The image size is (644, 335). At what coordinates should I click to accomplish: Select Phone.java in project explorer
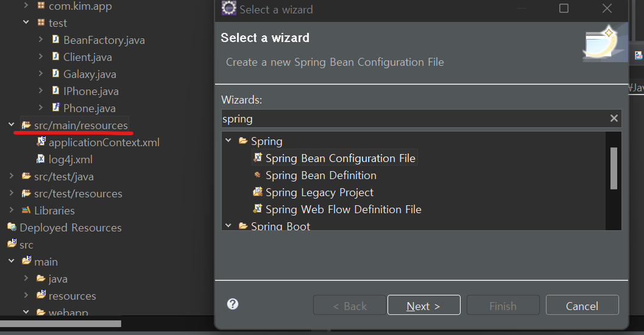click(x=90, y=108)
